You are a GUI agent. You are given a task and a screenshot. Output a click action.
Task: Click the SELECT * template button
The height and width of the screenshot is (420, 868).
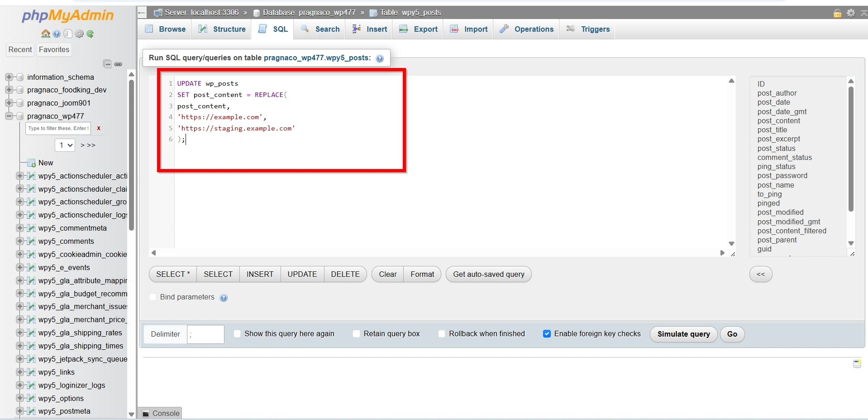click(x=173, y=275)
